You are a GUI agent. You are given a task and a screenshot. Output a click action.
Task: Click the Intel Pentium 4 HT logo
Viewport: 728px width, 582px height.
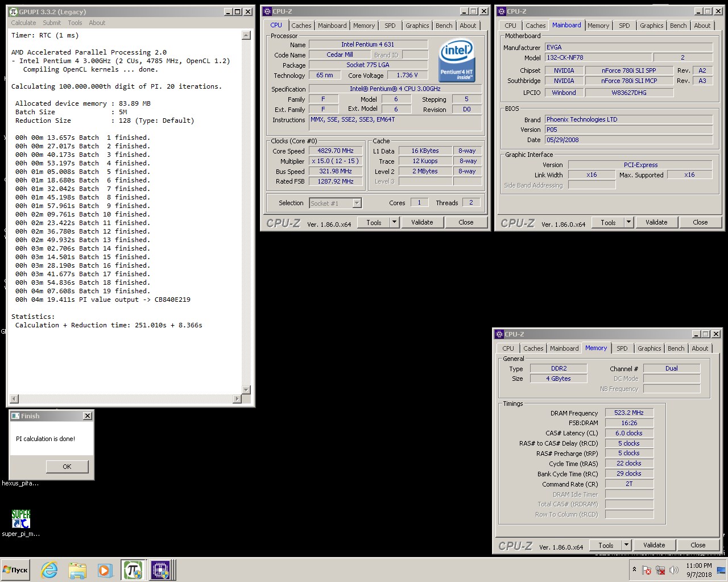pyautogui.click(x=457, y=60)
